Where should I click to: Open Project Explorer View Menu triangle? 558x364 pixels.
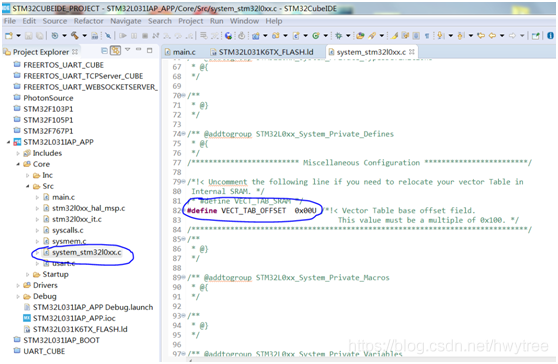[x=127, y=50]
